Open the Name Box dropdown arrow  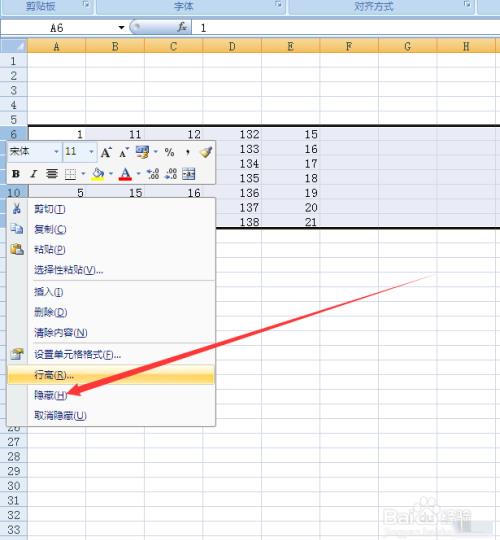point(121,28)
